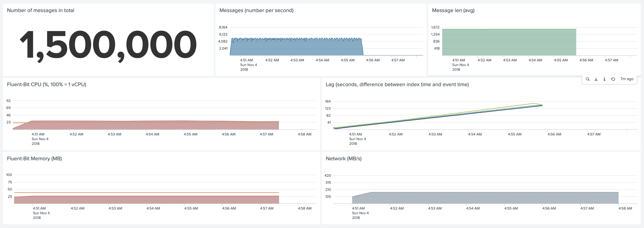Select the Lag seconds panel title
Viewport: 644px width, 228px height.
[x=397, y=84]
